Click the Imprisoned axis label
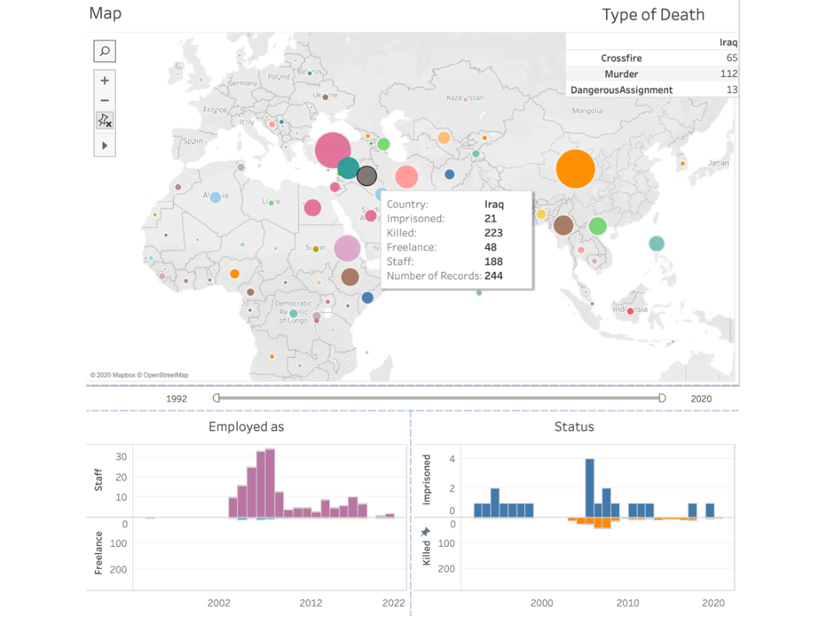The width and height of the screenshot is (840, 634). click(x=426, y=480)
